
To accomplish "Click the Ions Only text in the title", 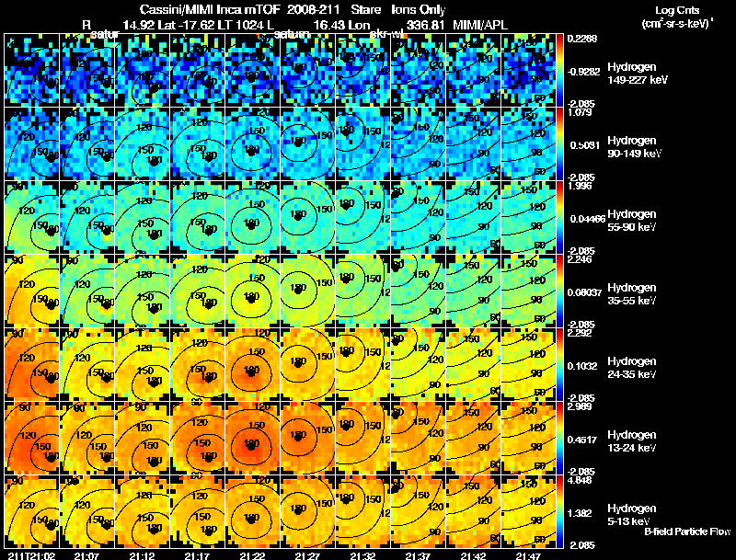I will [418, 9].
